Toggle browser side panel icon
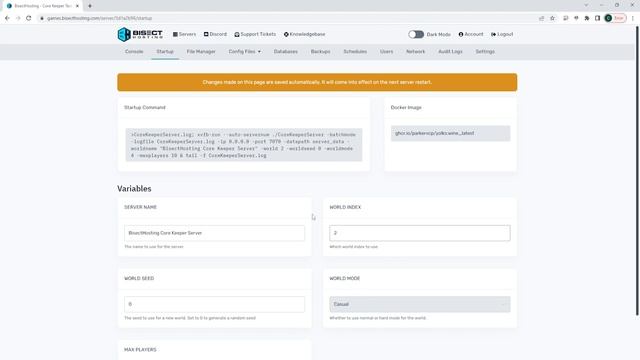640x360 pixels. pyautogui.click(x=597, y=18)
